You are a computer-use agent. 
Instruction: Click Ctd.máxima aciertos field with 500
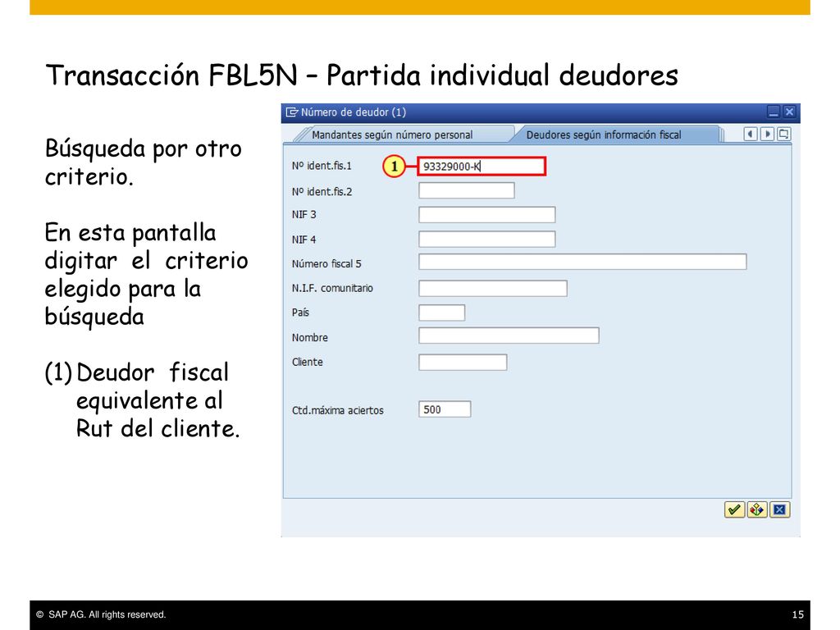click(445, 409)
